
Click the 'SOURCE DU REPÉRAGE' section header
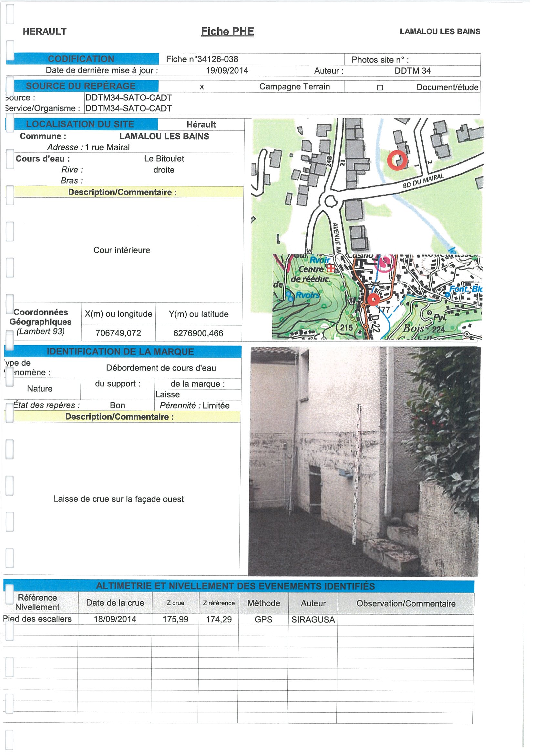pyautogui.click(x=82, y=87)
